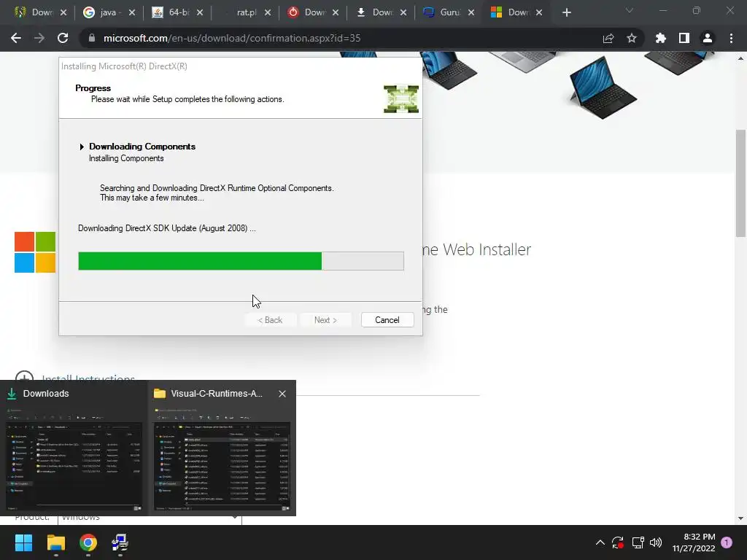Image resolution: width=747 pixels, height=560 pixels.
Task: Click the DirectX setup icon in the taskbar
Action: point(120,542)
